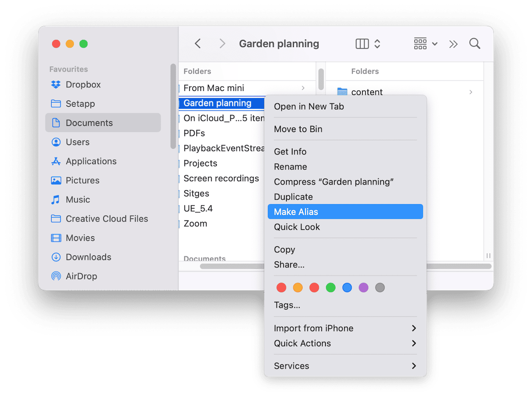Viewport: 532px width, 395px height.
Task: Click the Finder forward arrow
Action: 222,44
